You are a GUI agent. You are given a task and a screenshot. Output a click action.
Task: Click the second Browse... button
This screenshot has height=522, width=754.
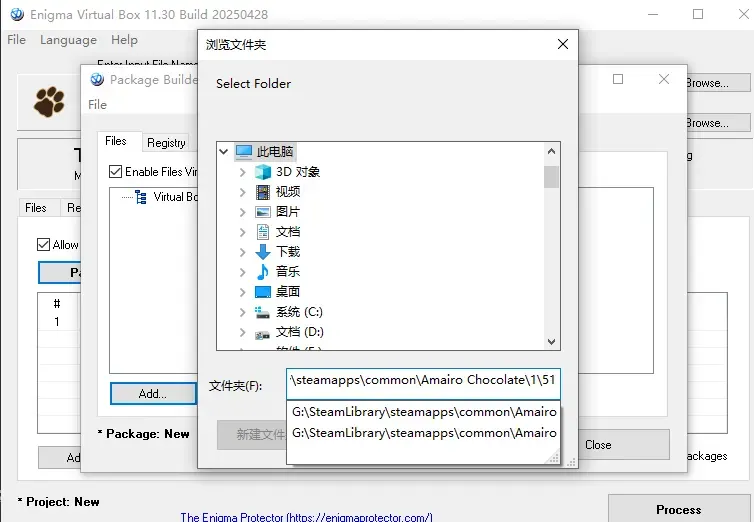717,123
